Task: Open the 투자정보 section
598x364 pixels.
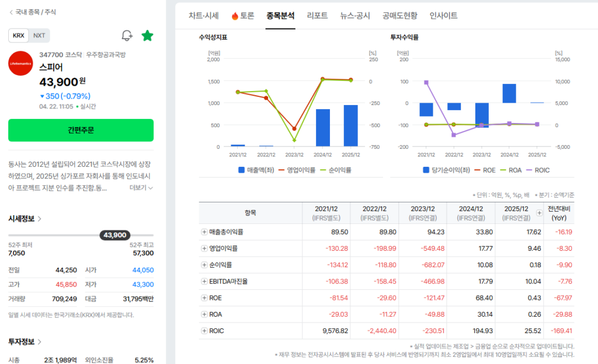Action: pyautogui.click(x=25, y=341)
